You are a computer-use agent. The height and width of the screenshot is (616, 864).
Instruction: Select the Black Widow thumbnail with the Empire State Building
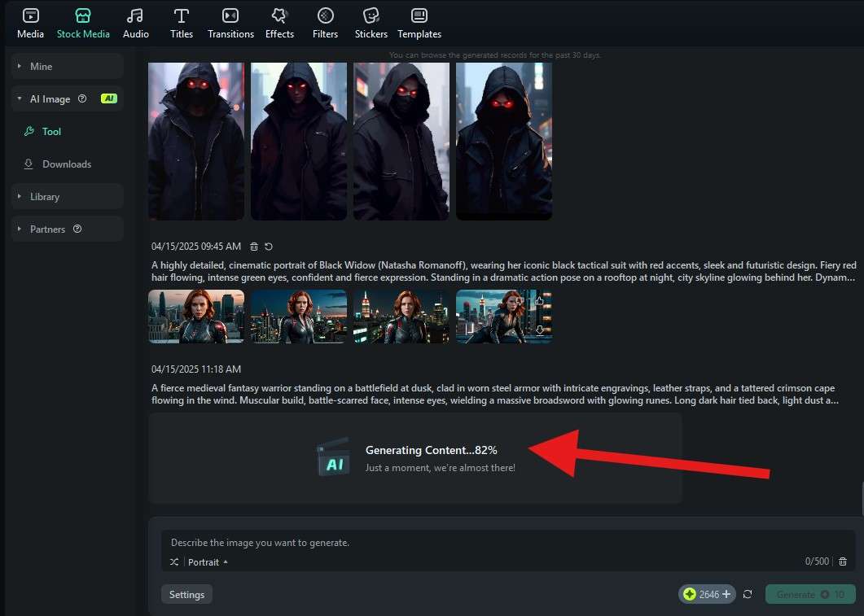(x=401, y=317)
